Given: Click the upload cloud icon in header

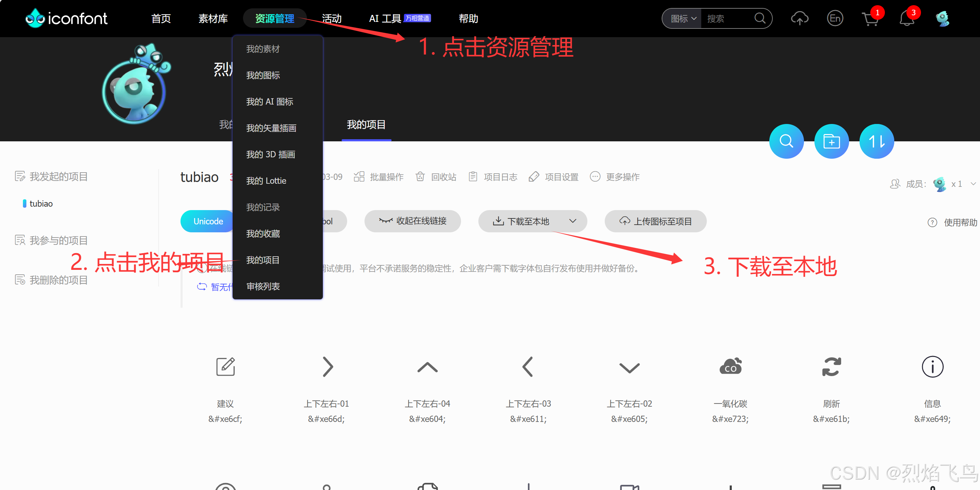Looking at the screenshot, I should tap(799, 18).
